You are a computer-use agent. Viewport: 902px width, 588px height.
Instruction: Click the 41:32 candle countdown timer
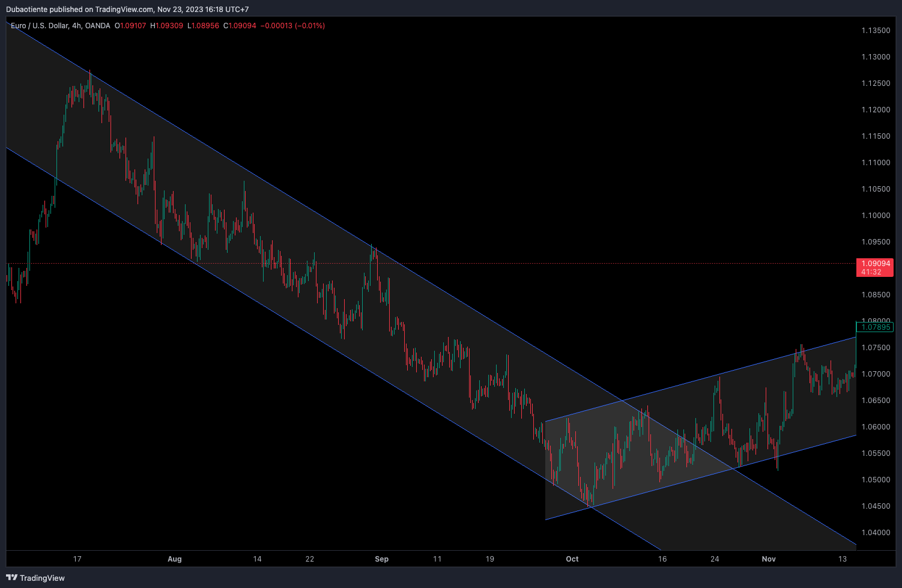pos(871,272)
